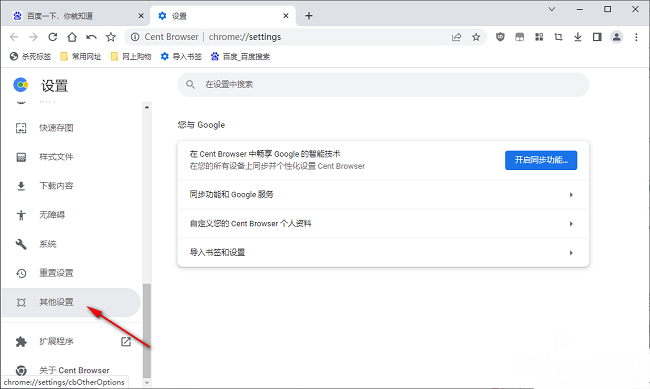Image resolution: width=650 pixels, height=389 pixels.
Task: Open the 常用网址 bookmark folder
Action: 81,56
